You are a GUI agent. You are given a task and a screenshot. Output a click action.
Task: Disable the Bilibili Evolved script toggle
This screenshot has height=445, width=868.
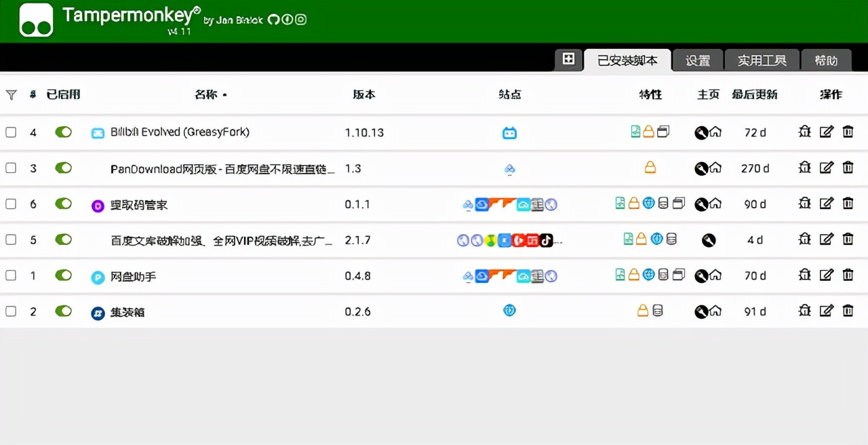(x=63, y=132)
